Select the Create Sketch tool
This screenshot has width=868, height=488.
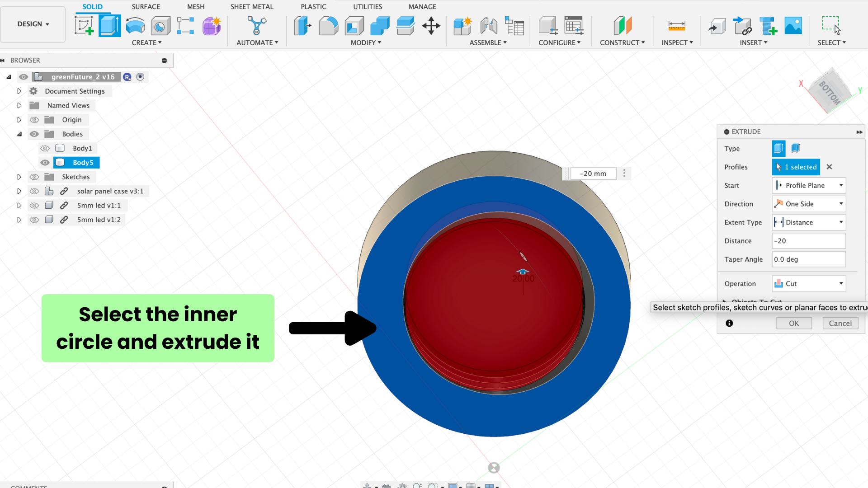(84, 26)
